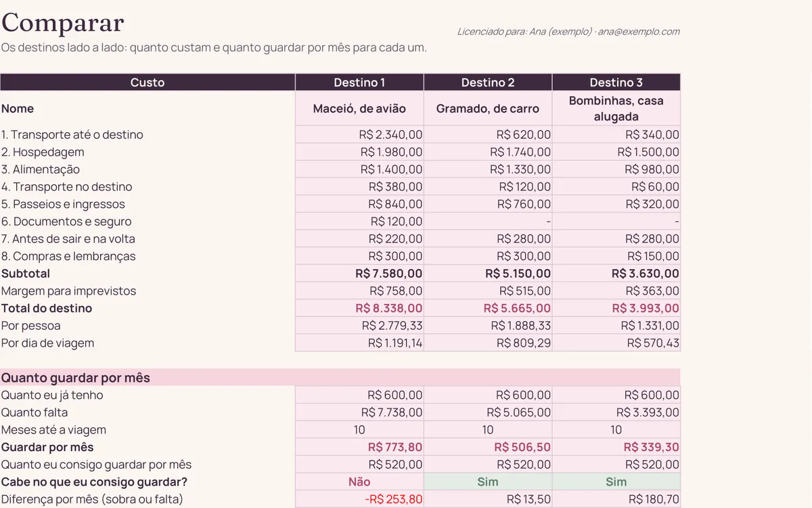Select Gramado Hospedagem cell R$ 1.740,00

tap(488, 152)
